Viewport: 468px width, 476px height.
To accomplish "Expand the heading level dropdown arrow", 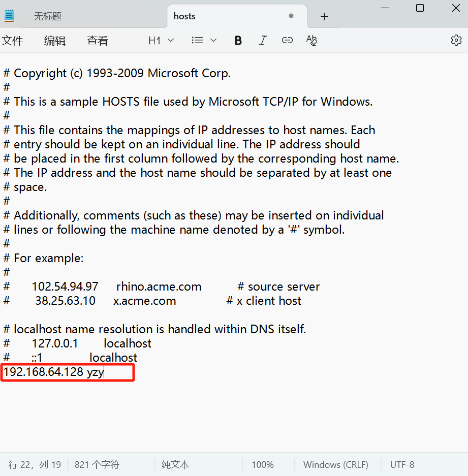I will click(171, 40).
